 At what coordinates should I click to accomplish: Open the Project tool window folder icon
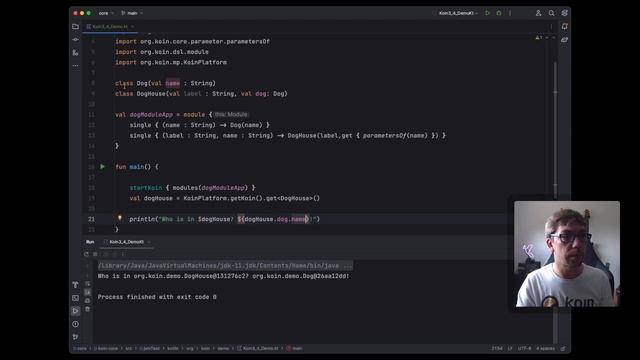76,27
